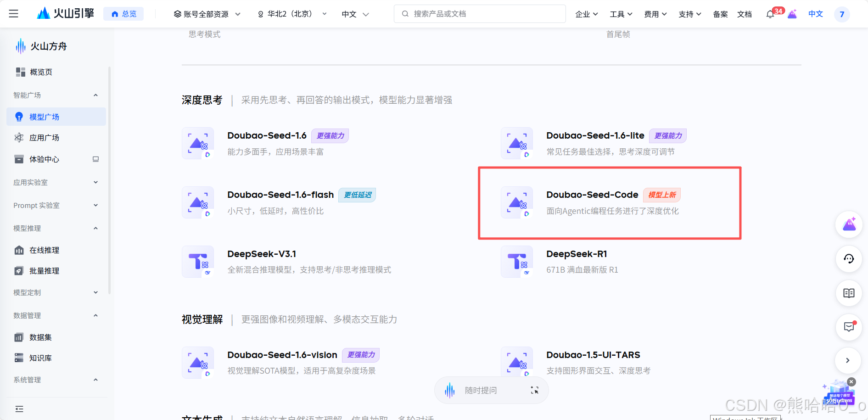Click the Doubao-Seed-Code thumbnail icon
This screenshot has height=420, width=868.
point(517,202)
